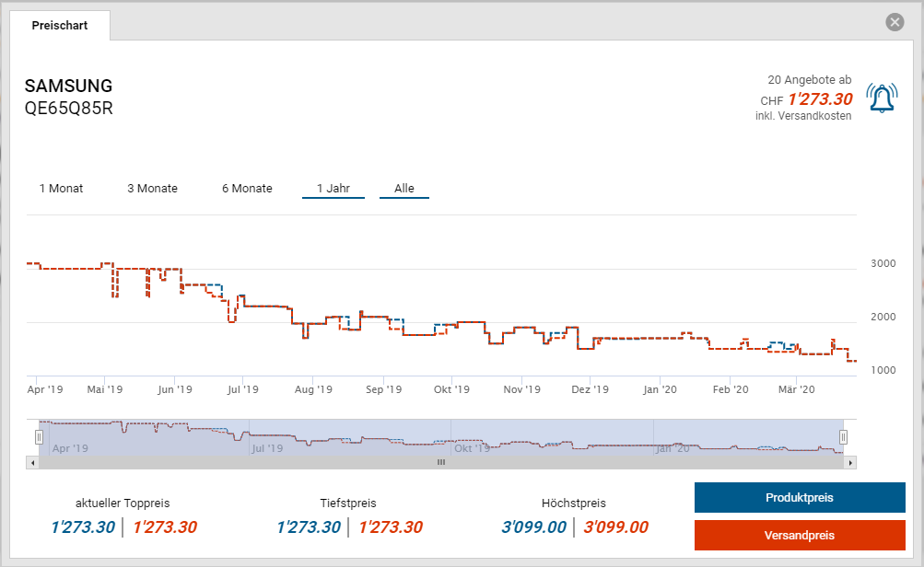Click the price alert bell icon
This screenshot has width=924, height=567.
point(882,98)
